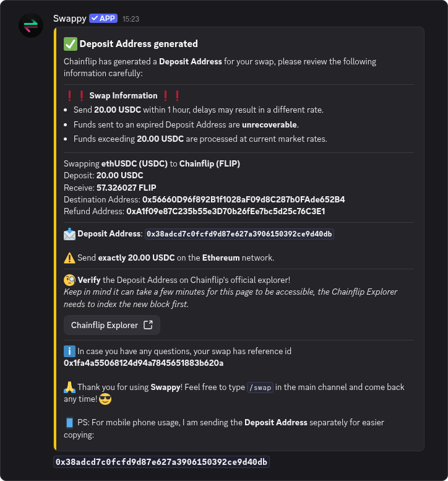Click the swap reference id text

pyautogui.click(x=144, y=363)
